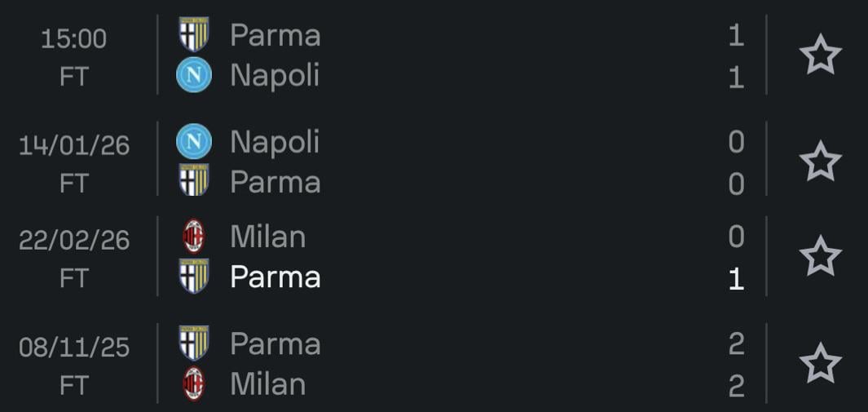The height and width of the screenshot is (412, 868).
Task: Select Milan team name in 08/11/25 match
Action: (267, 384)
